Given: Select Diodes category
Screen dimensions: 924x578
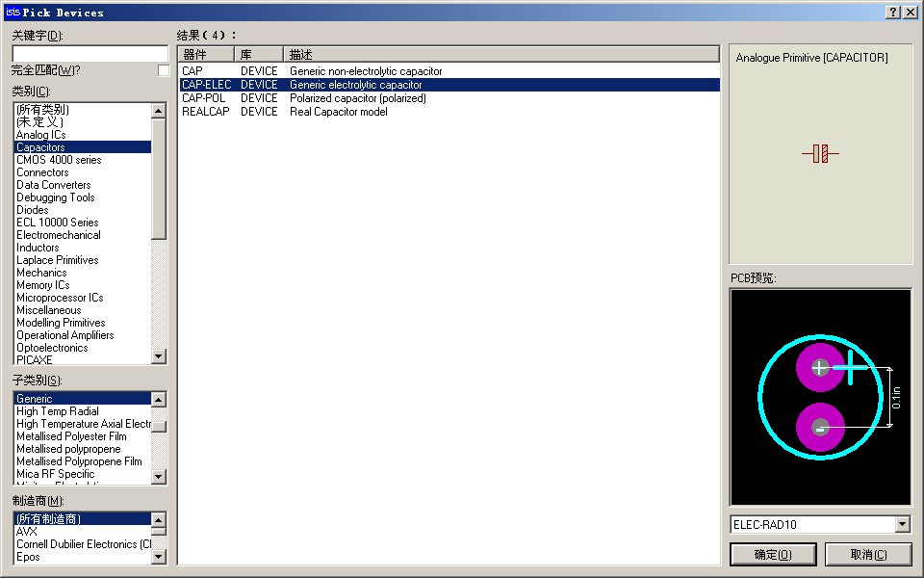Looking at the screenshot, I should pyautogui.click(x=83, y=210).
